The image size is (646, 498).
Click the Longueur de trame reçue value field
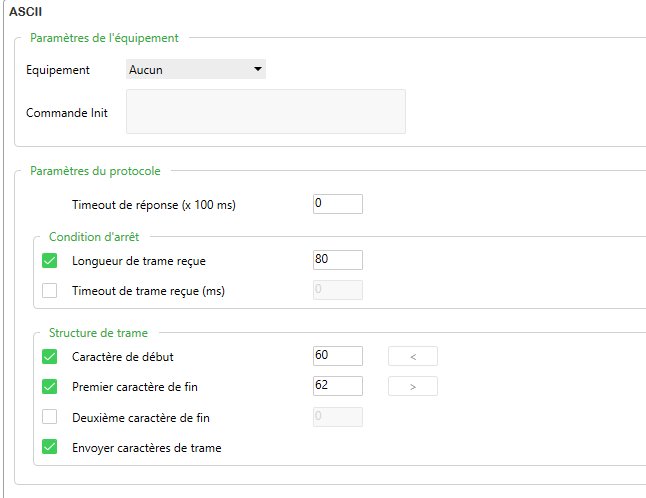click(337, 260)
